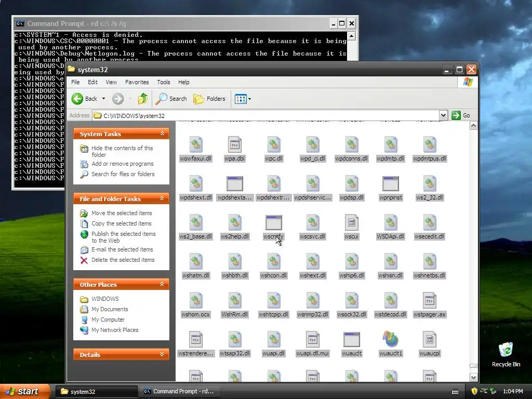The width and height of the screenshot is (532, 399).
Task: Click the taskbar clock showing 1:04 PM
Action: point(513,392)
